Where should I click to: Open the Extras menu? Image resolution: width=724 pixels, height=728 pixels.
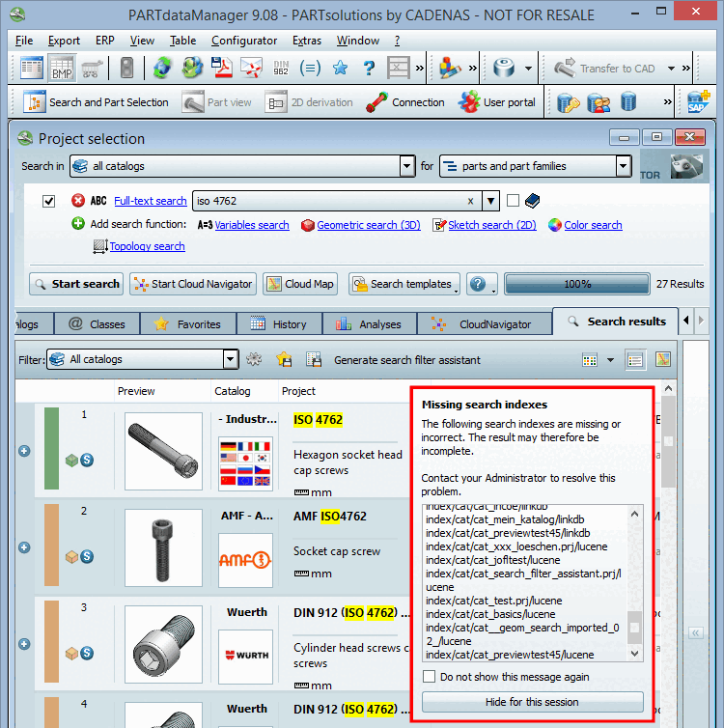[307, 41]
